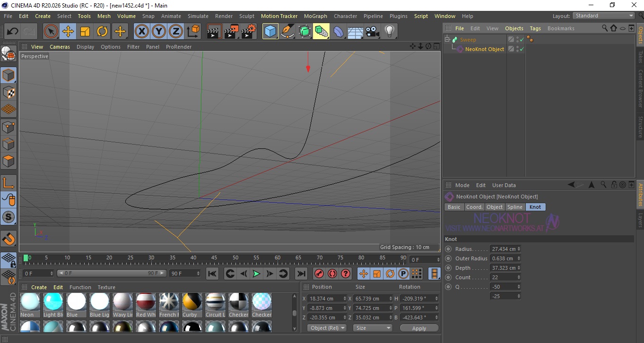Open the Spline Pen tool
644x343 pixels.
click(x=287, y=32)
